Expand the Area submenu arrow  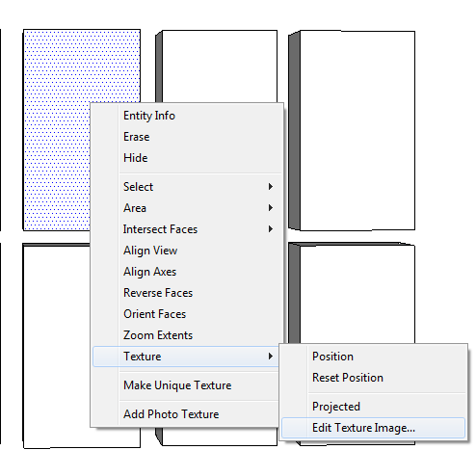(x=271, y=208)
